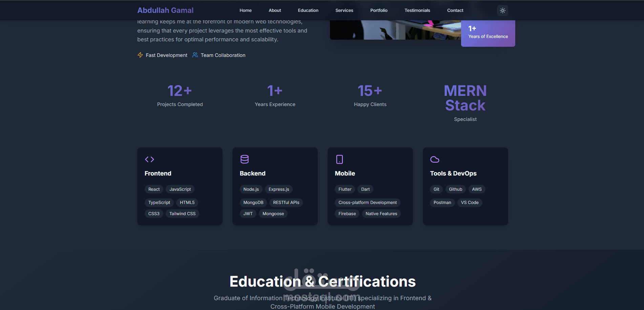Click the 1+ Years Experience stat

point(275,96)
